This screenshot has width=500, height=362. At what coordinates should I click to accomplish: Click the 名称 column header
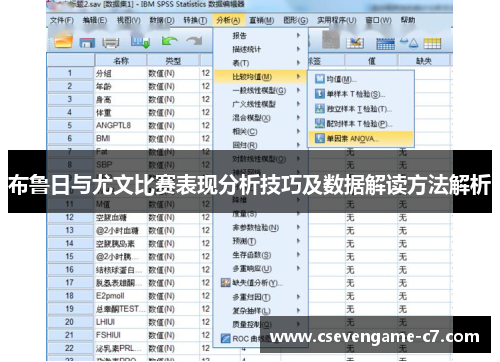[x=121, y=61]
